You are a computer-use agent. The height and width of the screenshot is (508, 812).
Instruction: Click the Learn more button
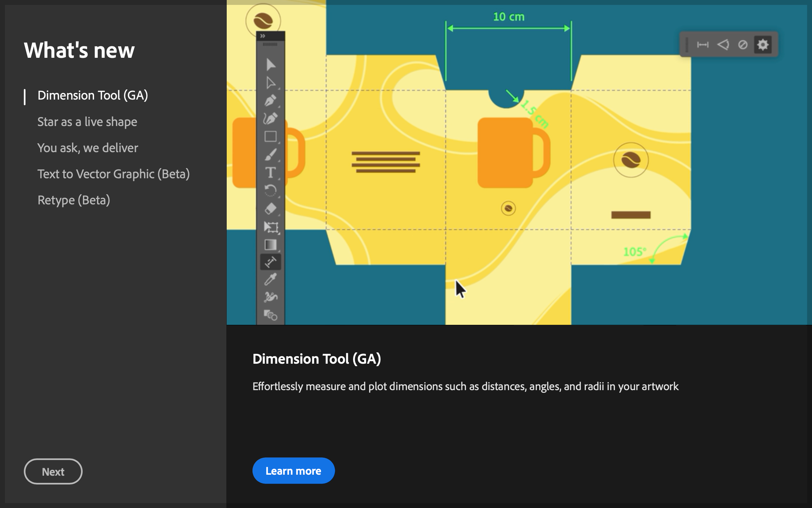click(x=293, y=471)
